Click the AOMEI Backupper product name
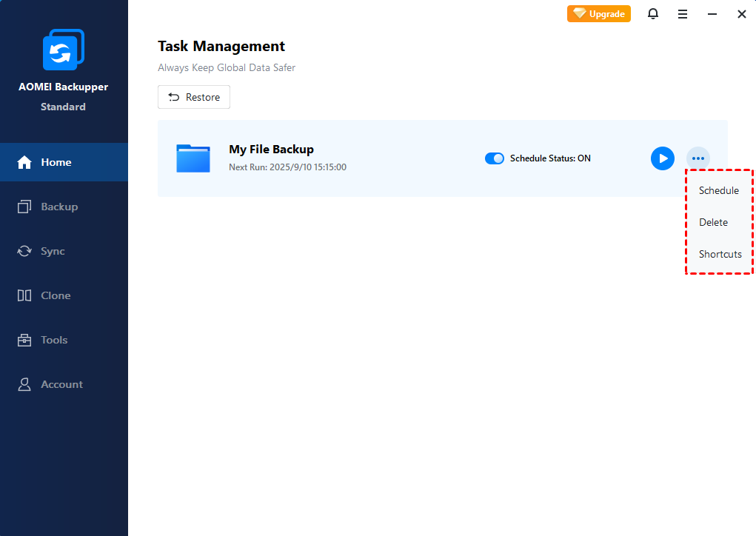This screenshot has width=756, height=536. tap(63, 87)
